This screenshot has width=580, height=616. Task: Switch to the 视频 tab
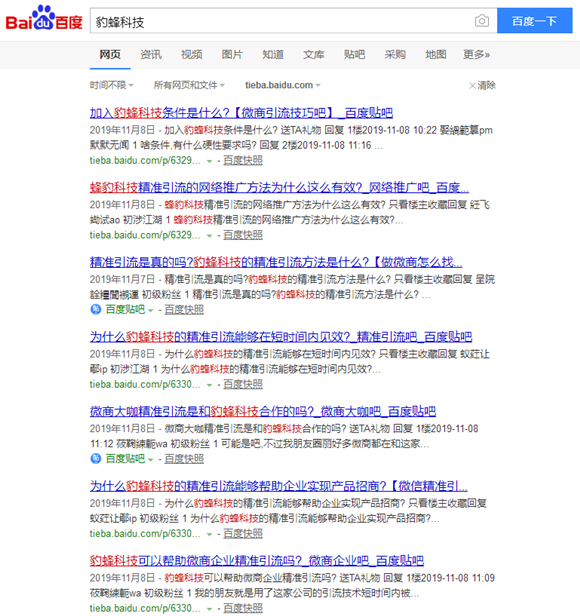(192, 55)
